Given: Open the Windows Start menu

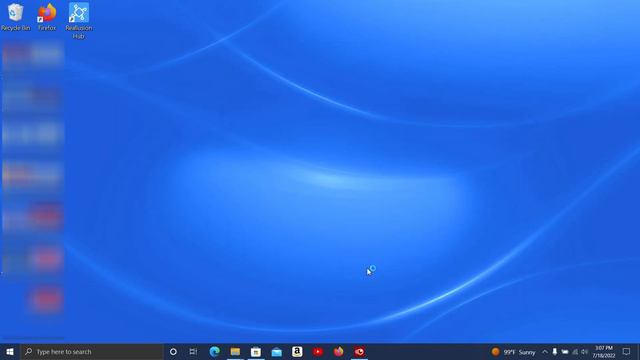Looking at the screenshot, I should (x=10, y=351).
